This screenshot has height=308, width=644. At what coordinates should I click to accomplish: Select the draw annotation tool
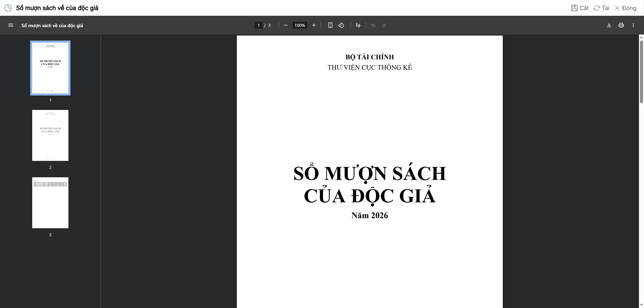358,25
